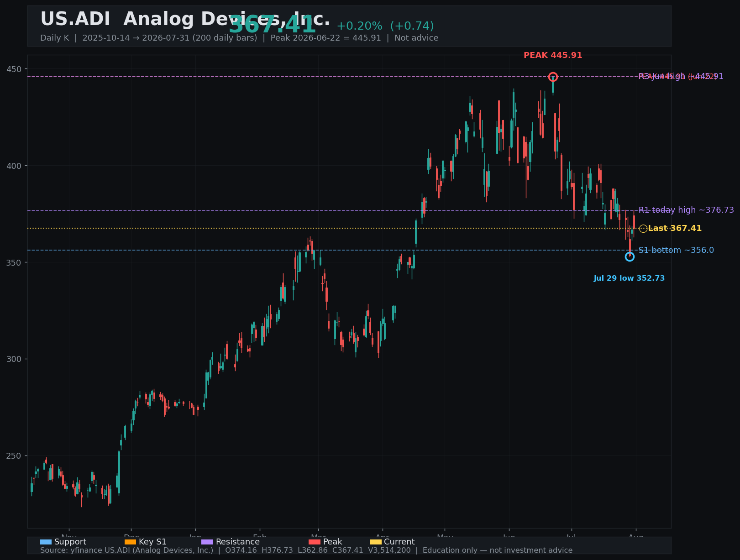
Task: Click the red "PEAK 445.91" annotation above the chart
Action: tap(553, 55)
